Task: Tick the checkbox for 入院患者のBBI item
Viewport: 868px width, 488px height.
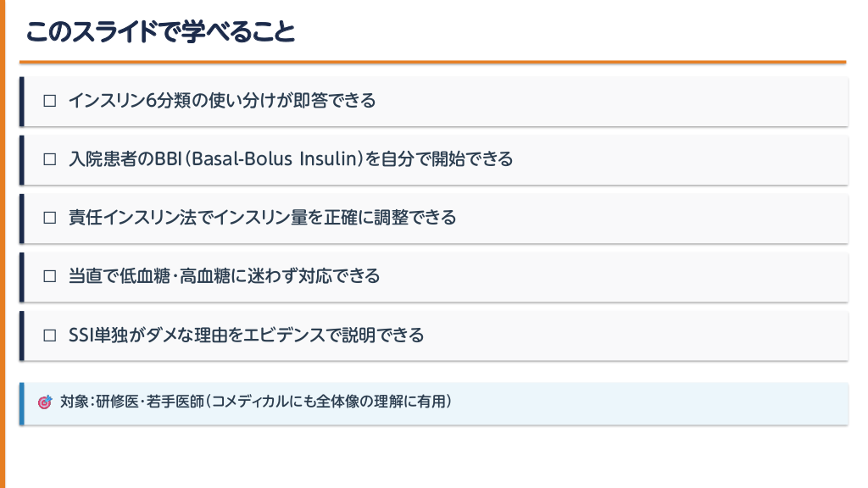Action: pyautogui.click(x=49, y=159)
